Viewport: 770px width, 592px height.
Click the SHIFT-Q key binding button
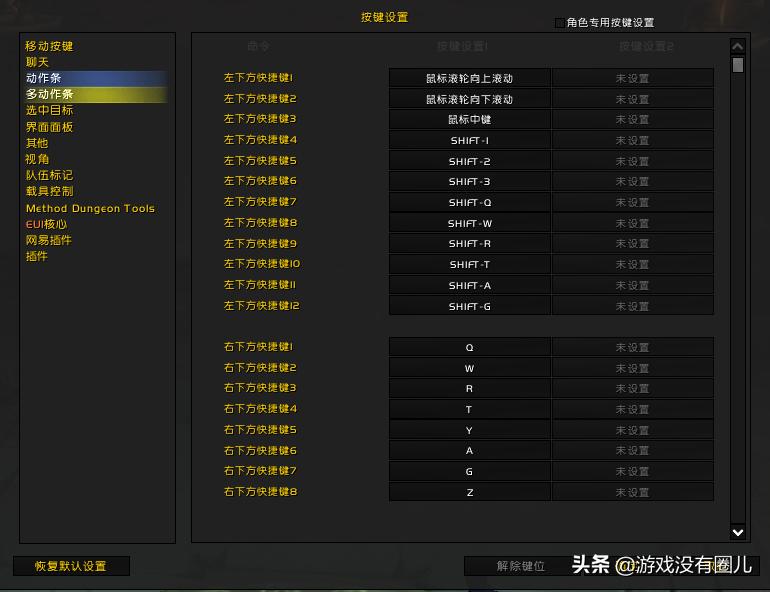469,203
